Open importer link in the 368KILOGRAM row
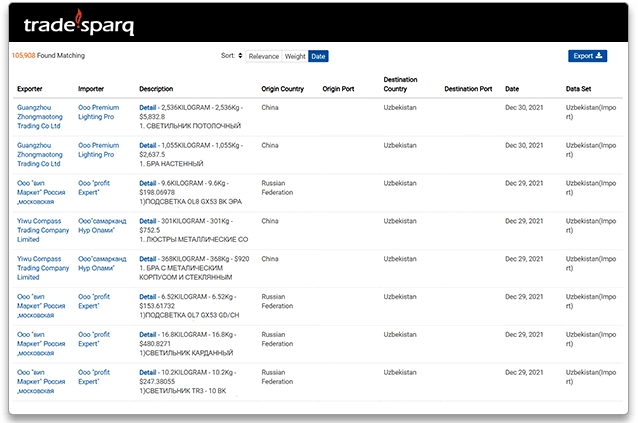 pyautogui.click(x=102, y=264)
